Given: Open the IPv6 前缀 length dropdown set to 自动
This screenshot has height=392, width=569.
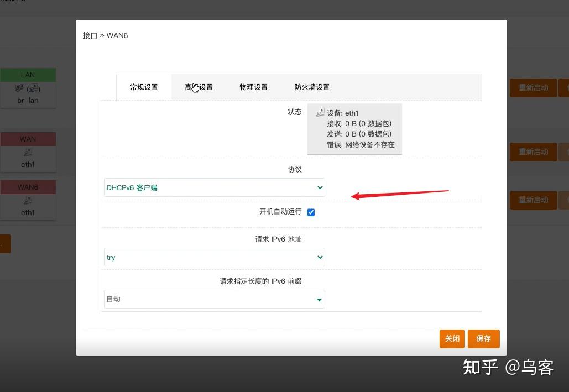Looking at the screenshot, I should [x=214, y=299].
